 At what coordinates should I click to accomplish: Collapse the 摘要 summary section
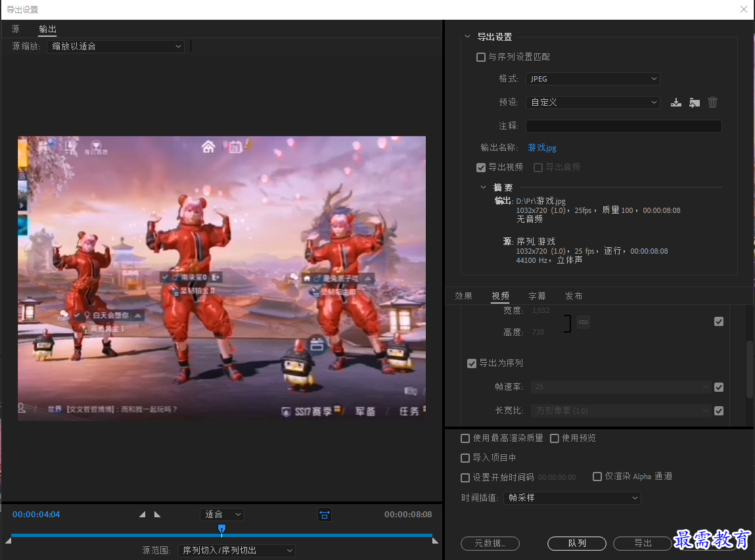[x=483, y=187]
